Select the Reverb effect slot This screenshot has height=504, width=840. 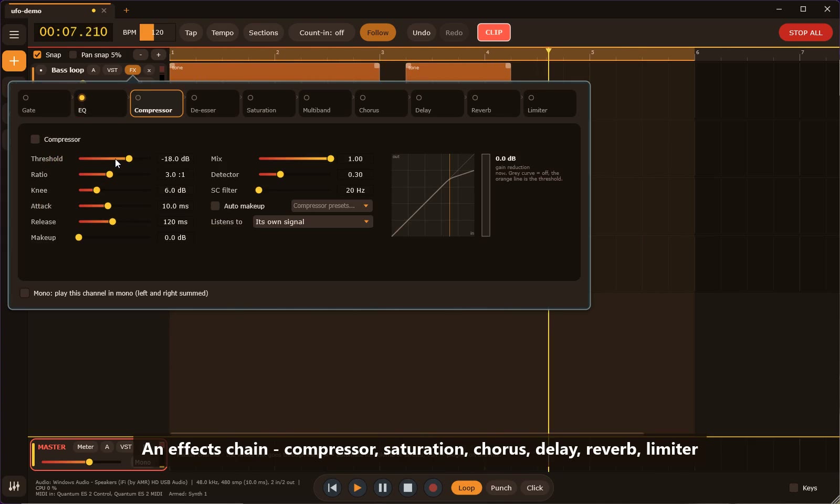[493, 103]
